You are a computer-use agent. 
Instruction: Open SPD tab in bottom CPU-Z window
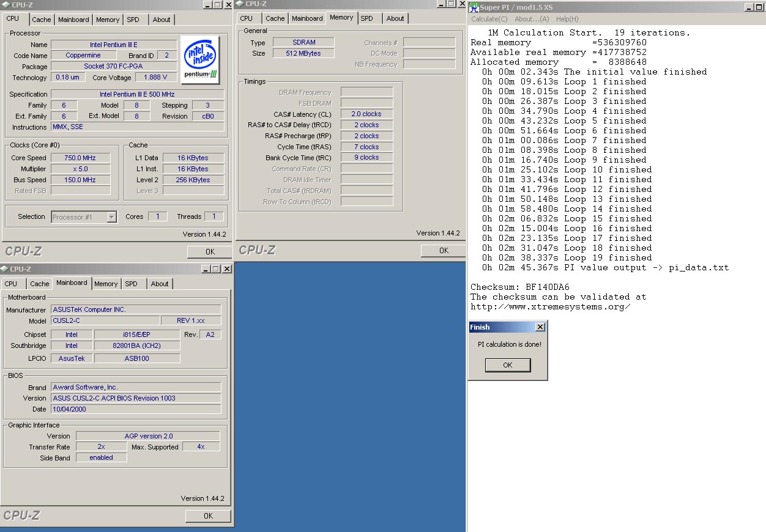tap(131, 284)
